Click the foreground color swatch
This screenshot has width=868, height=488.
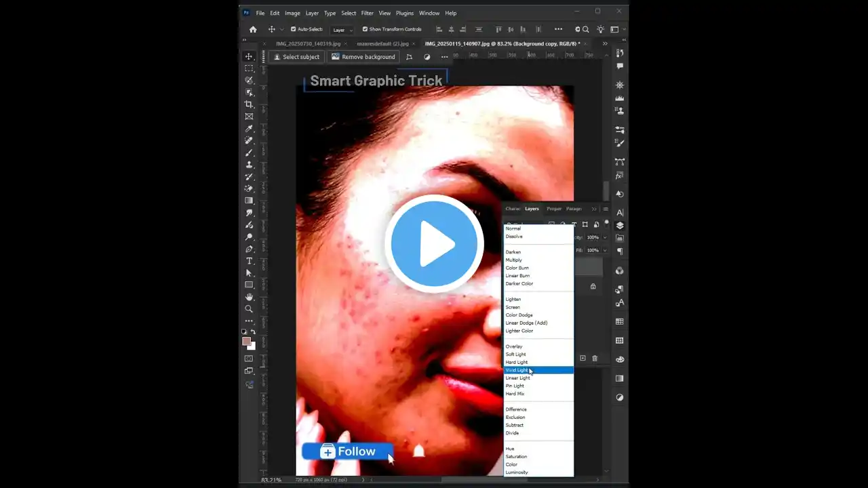click(x=248, y=342)
